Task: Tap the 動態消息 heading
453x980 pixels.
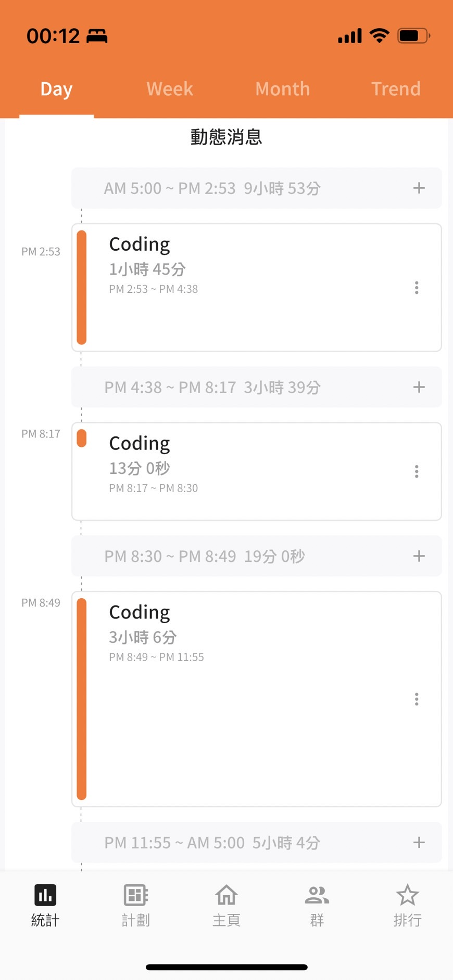Action: click(226, 137)
